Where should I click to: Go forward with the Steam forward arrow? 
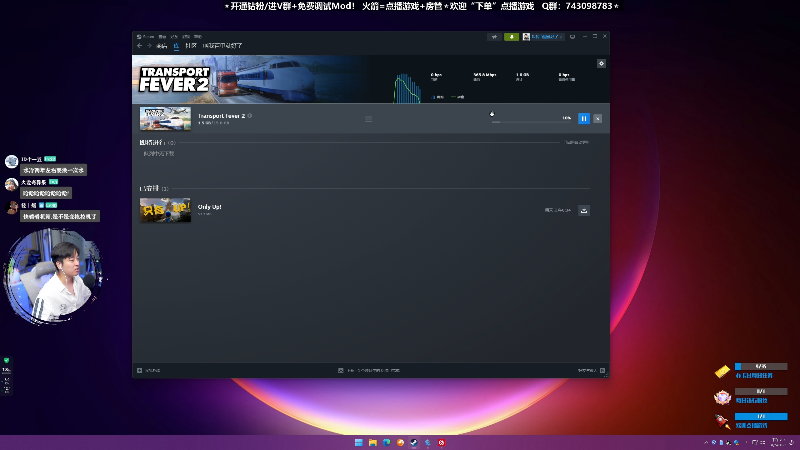click(x=149, y=45)
